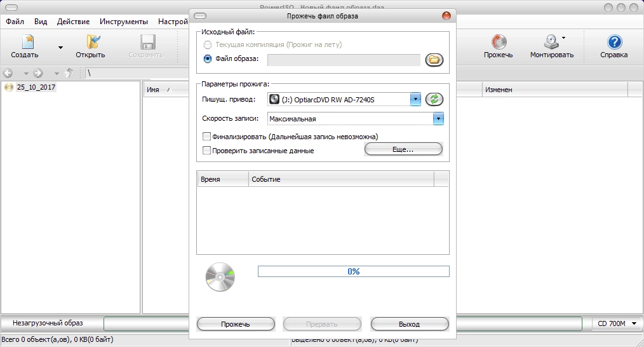Image resolution: width=644 pixels, height=347 pixels.
Task: Click the up-one-level folder icon
Action: (69, 73)
